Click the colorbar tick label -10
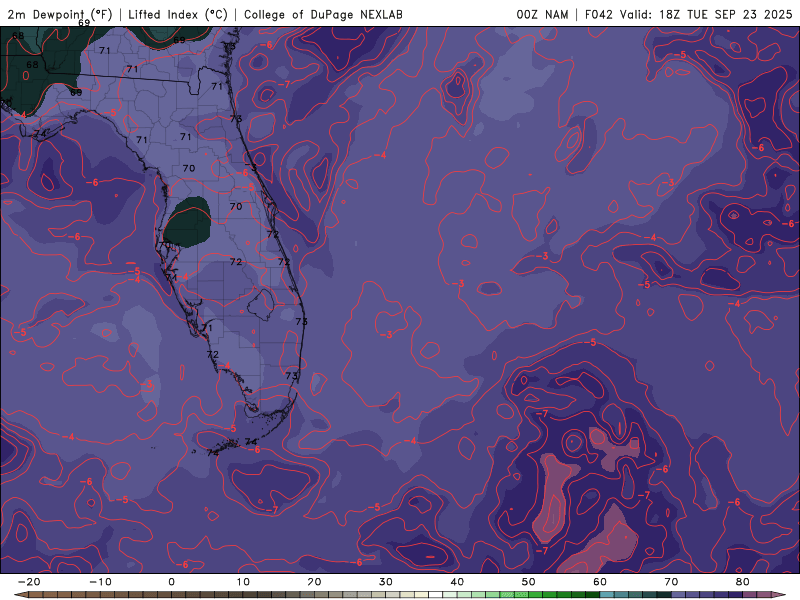 pos(100,582)
